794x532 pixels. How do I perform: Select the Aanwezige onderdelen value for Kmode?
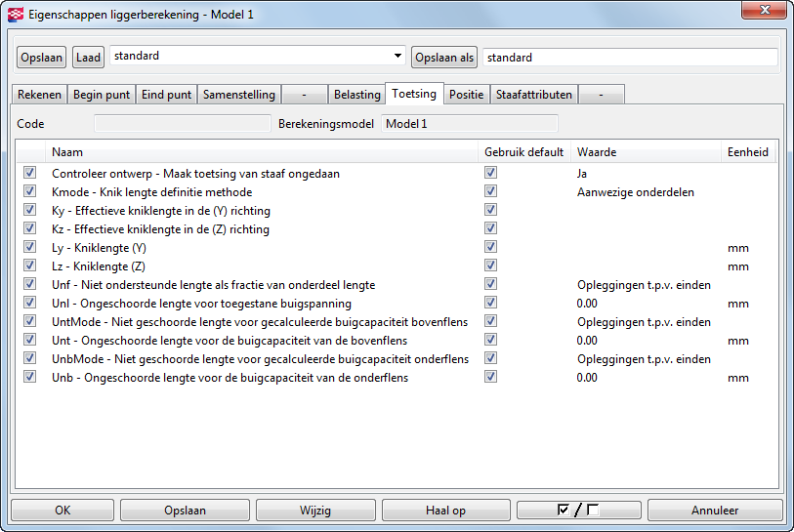(x=636, y=192)
